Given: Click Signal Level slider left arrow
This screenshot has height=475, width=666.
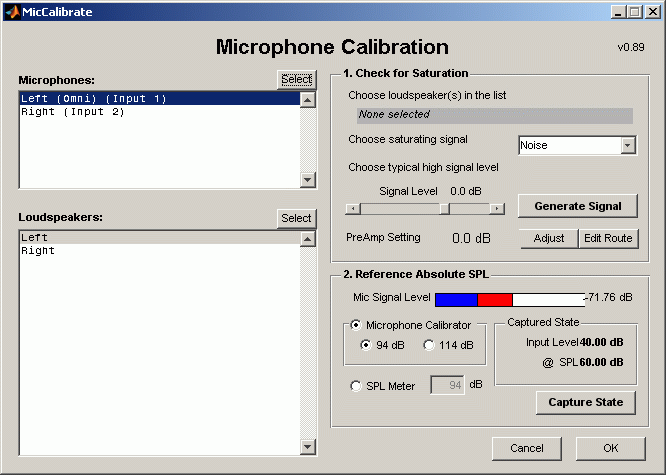Looking at the screenshot, I should 353,209.
